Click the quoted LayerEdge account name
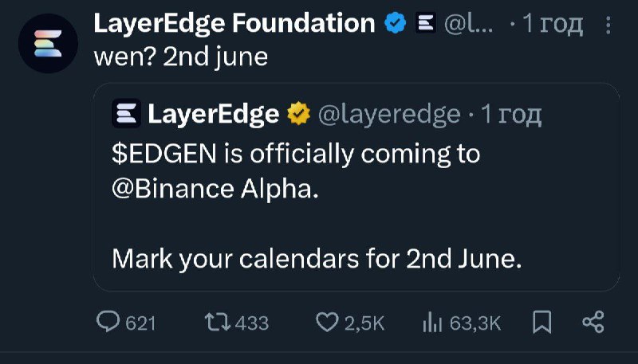This screenshot has width=638, height=364. (x=213, y=115)
